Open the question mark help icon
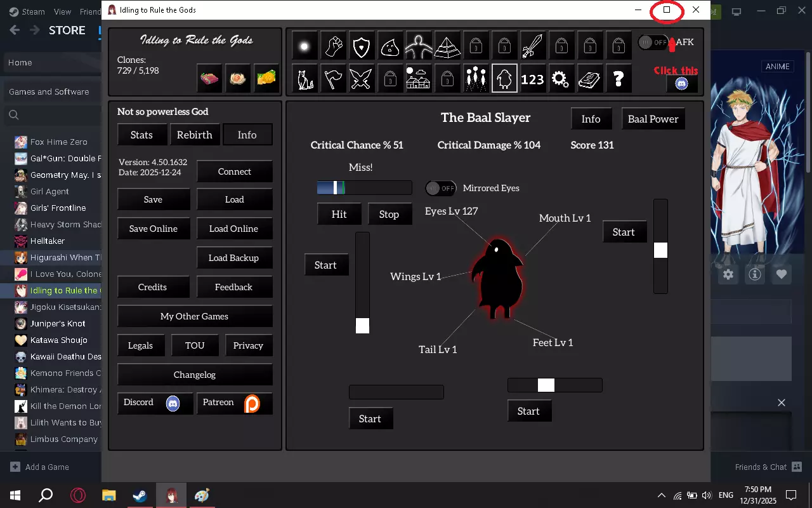 tap(619, 78)
